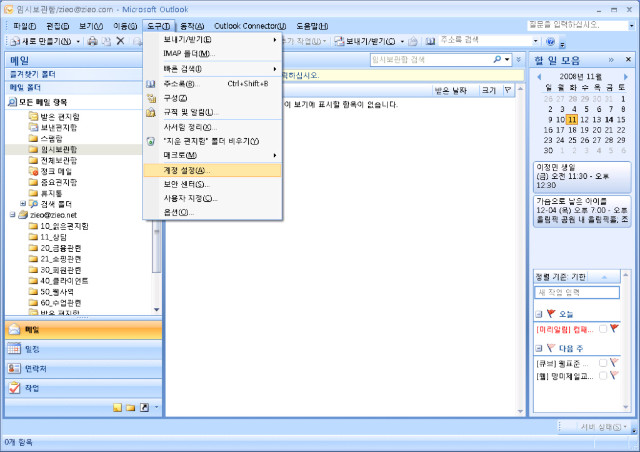Close the To-Do Bar with X
The image size is (640, 452).
pos(628,60)
